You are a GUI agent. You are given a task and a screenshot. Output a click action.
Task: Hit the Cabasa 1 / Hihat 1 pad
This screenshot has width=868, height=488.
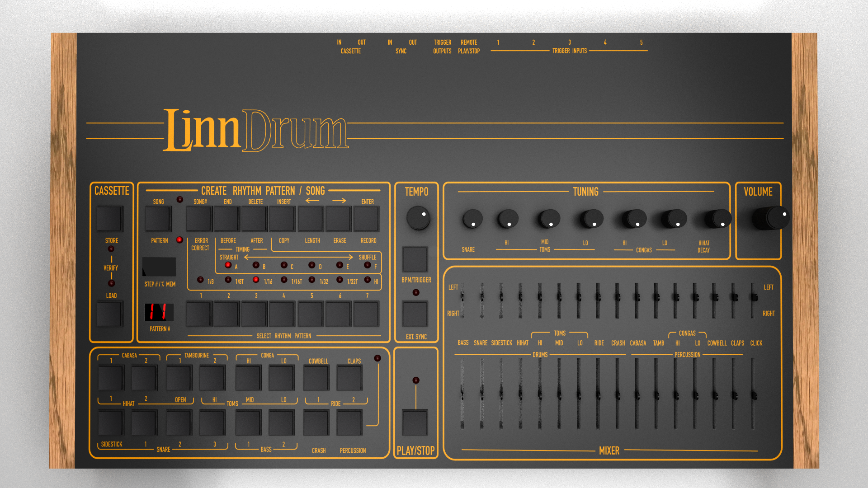pyautogui.click(x=111, y=378)
